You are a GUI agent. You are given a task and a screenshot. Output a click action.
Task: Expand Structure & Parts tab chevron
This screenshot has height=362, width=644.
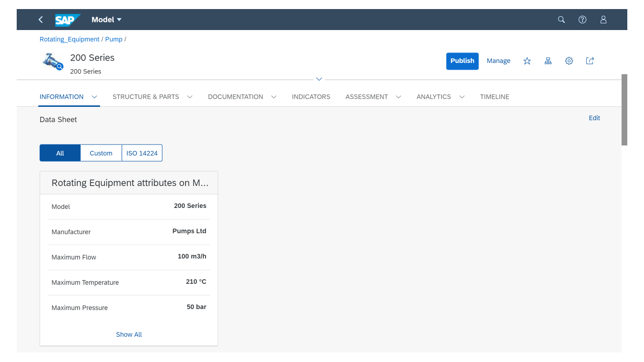click(x=190, y=97)
